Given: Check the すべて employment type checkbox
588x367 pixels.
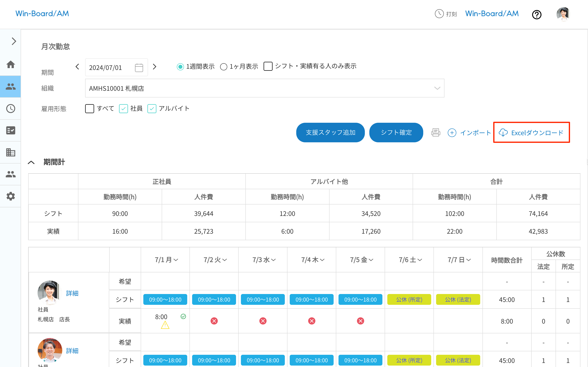Looking at the screenshot, I should pos(90,108).
